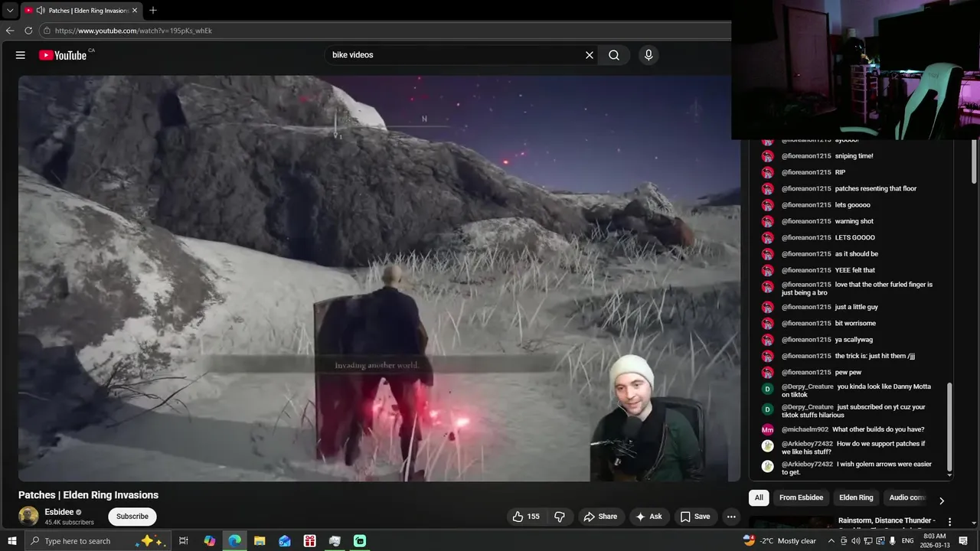Close the Patches Elden Ring tab
The width and height of the screenshot is (980, 551).
tap(135, 11)
